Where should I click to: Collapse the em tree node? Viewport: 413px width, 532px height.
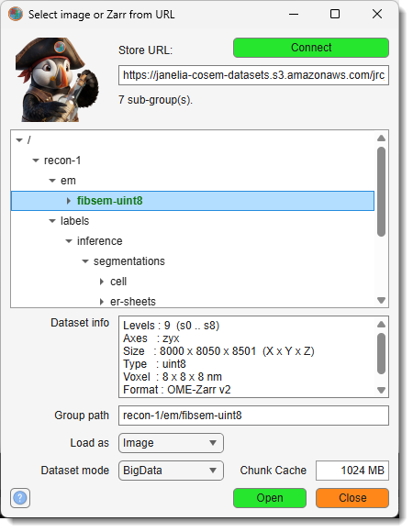pos(52,181)
